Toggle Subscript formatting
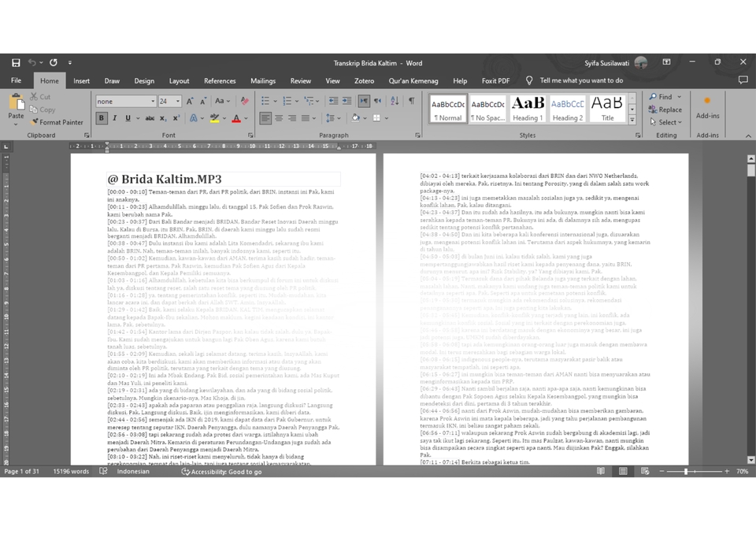Viewport: 756px width, 534px height. (163, 118)
